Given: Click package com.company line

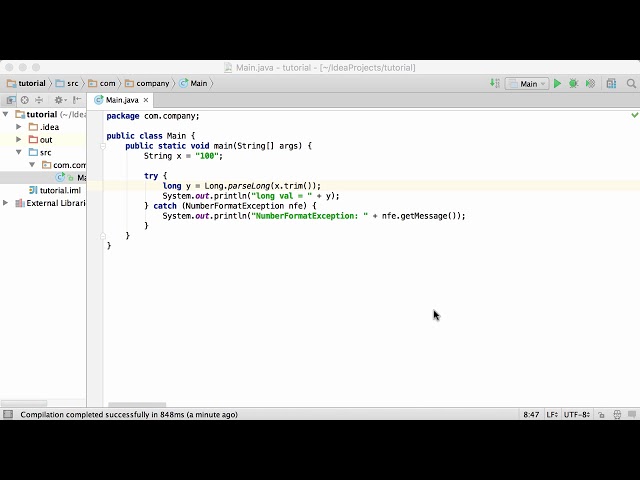Looking at the screenshot, I should coord(153,116).
